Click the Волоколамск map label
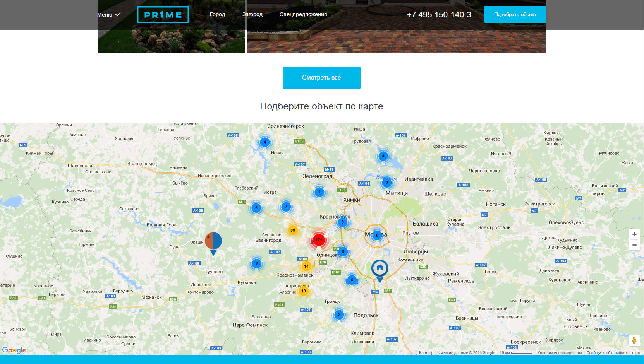 [142, 164]
